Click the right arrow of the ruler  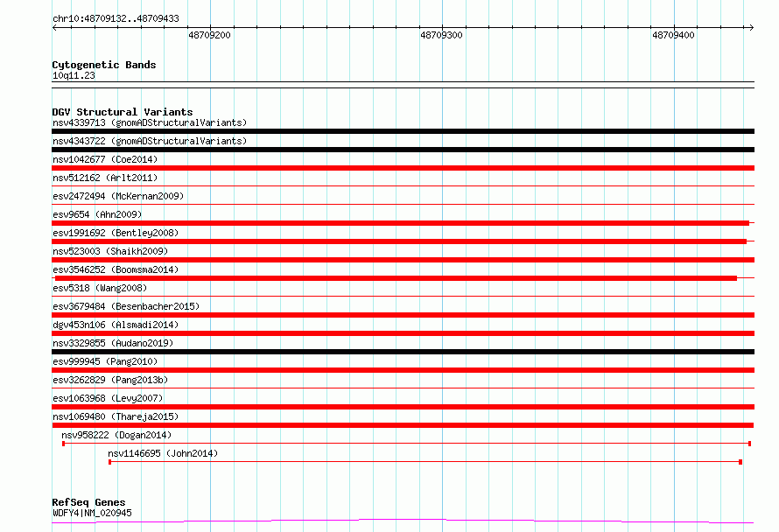(x=752, y=27)
